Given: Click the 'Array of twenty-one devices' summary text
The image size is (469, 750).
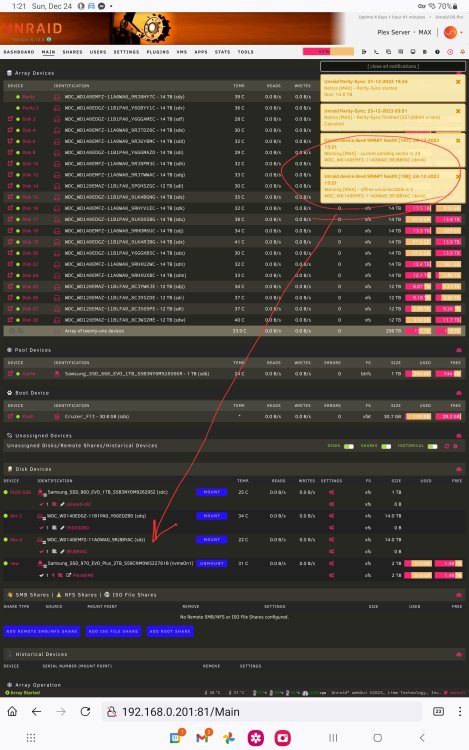Looking at the screenshot, I should (94, 331).
